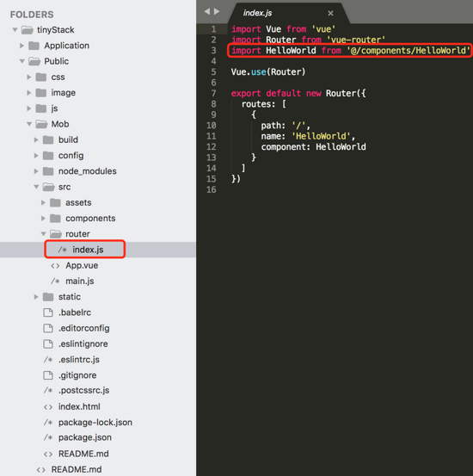The height and width of the screenshot is (476, 473).
Task: Click the Application folder icon
Action: tap(34, 46)
